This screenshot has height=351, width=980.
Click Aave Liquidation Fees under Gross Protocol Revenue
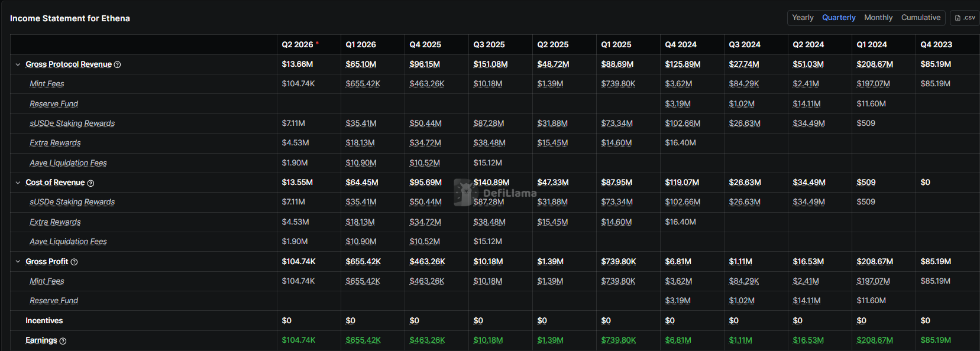(x=68, y=163)
